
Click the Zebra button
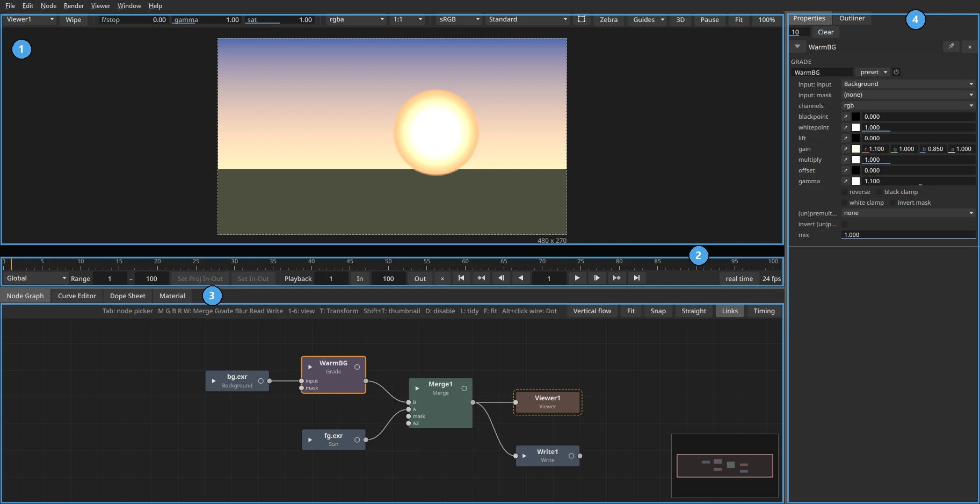[608, 20]
